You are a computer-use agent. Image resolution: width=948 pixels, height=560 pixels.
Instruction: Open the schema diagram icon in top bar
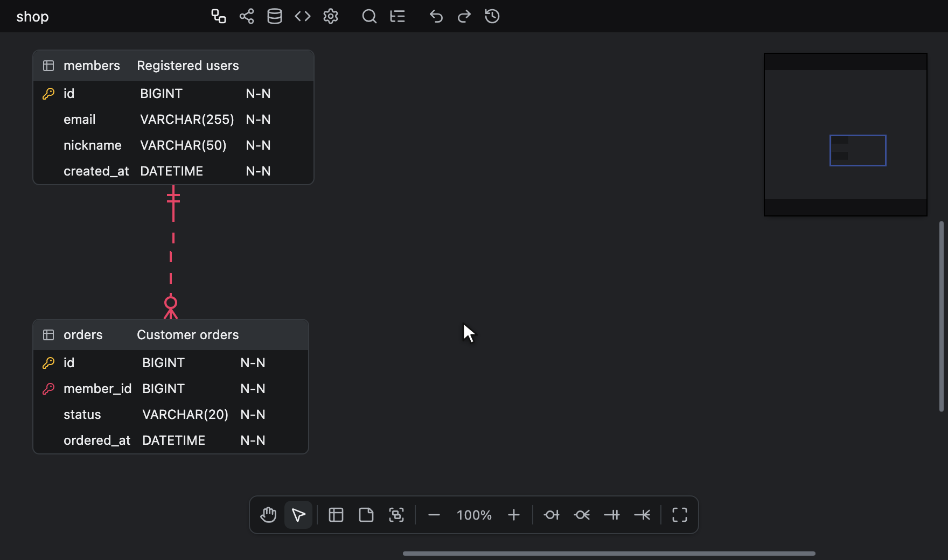pyautogui.click(x=219, y=16)
